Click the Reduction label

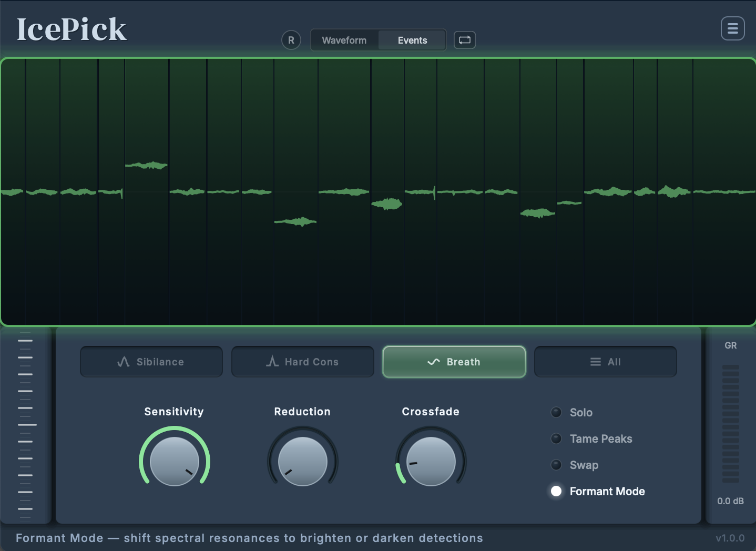point(302,412)
